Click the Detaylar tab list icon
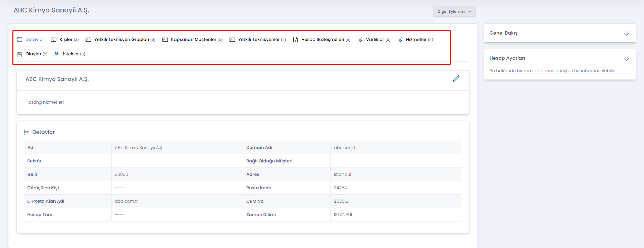This screenshot has width=644, height=248. 19,40
